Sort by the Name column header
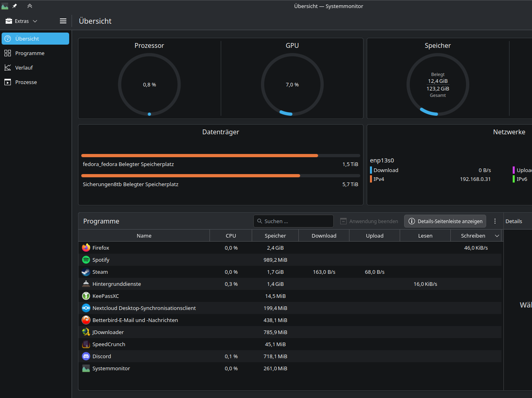This screenshot has height=398, width=532. point(144,236)
